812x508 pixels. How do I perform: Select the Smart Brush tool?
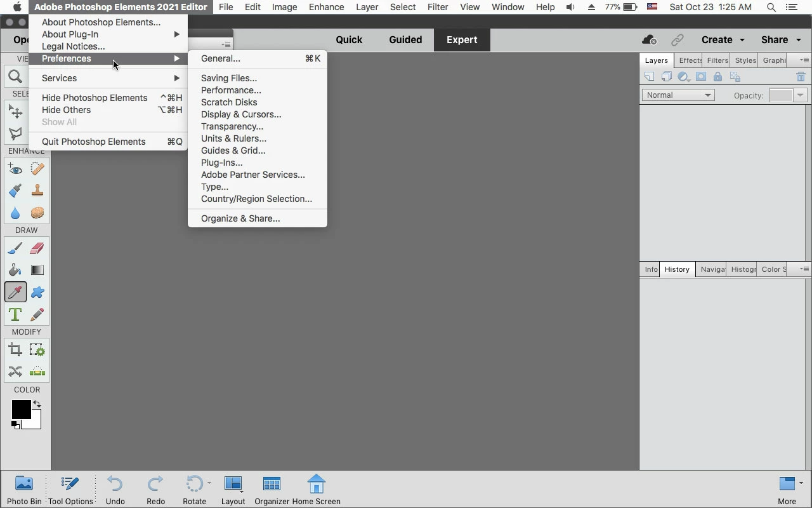pos(15,190)
